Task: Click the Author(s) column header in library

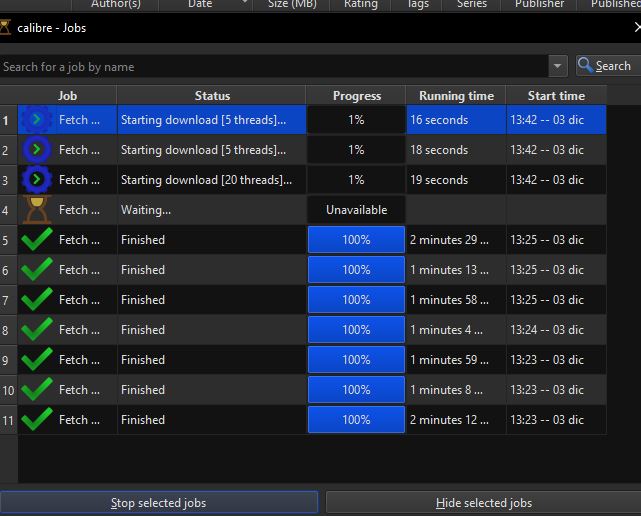Action: 115,4
